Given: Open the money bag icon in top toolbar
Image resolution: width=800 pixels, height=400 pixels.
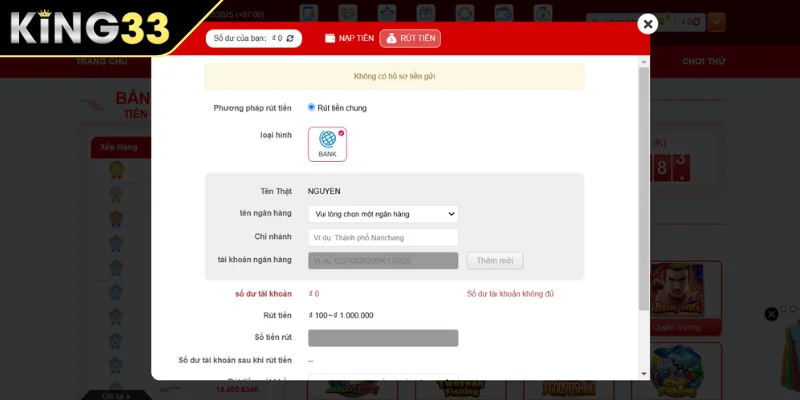Looking at the screenshot, I should click(543, 13).
